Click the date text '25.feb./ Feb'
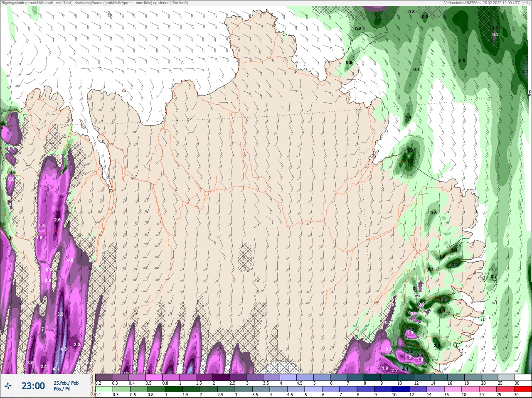The image size is (532, 398). tap(66, 383)
